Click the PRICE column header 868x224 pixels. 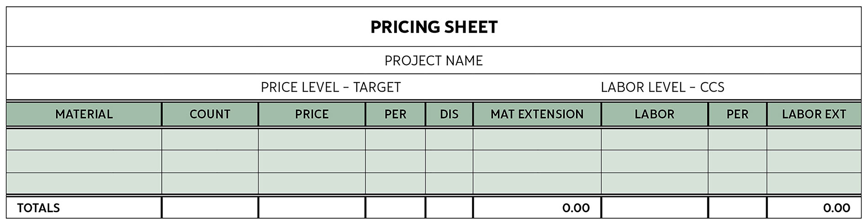(x=312, y=114)
